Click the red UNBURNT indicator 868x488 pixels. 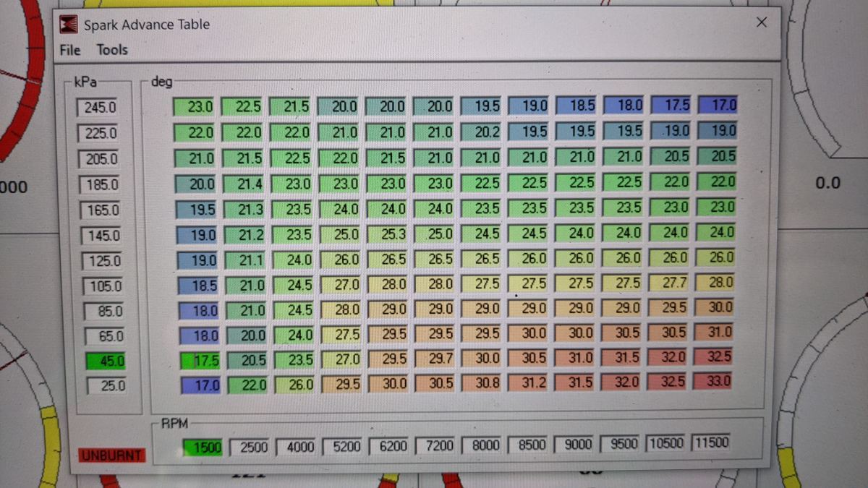click(112, 455)
